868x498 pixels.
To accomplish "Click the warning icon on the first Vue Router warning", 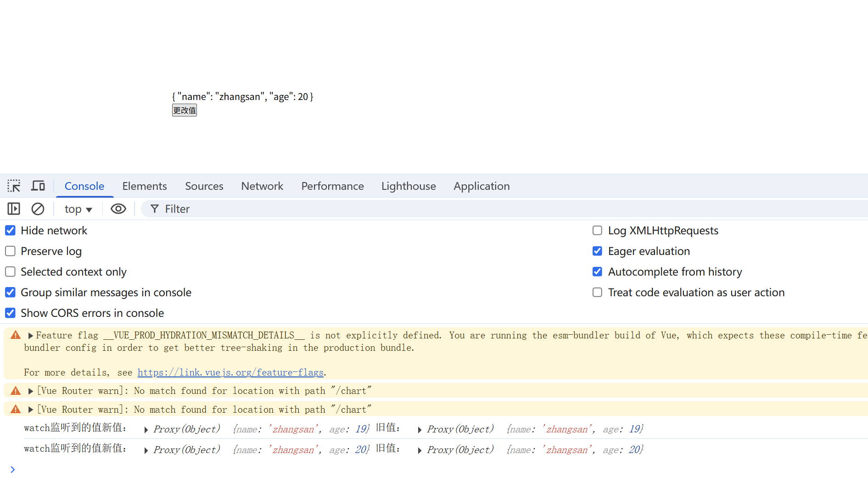I will tap(16, 391).
